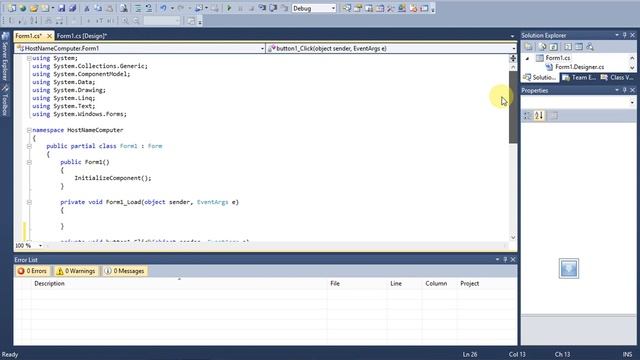This screenshot has width=640, height=360.
Task: Click the auto-hide pin on Error List panel
Action: pos(505,260)
